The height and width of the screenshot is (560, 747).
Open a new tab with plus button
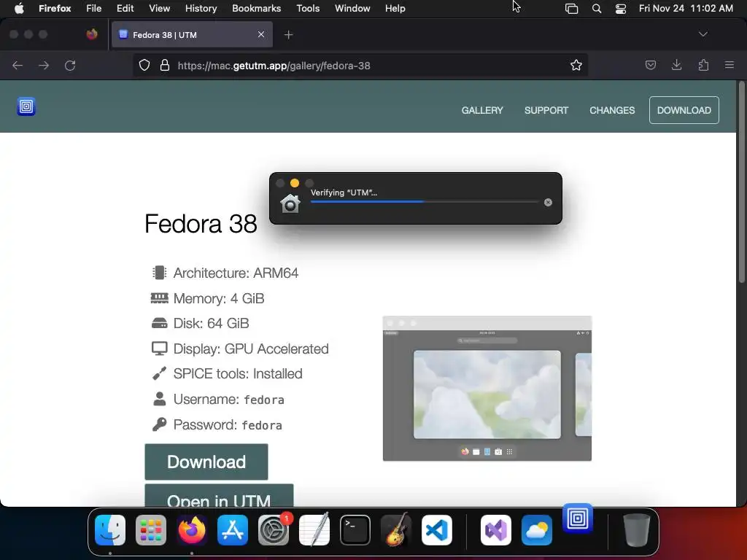point(288,35)
